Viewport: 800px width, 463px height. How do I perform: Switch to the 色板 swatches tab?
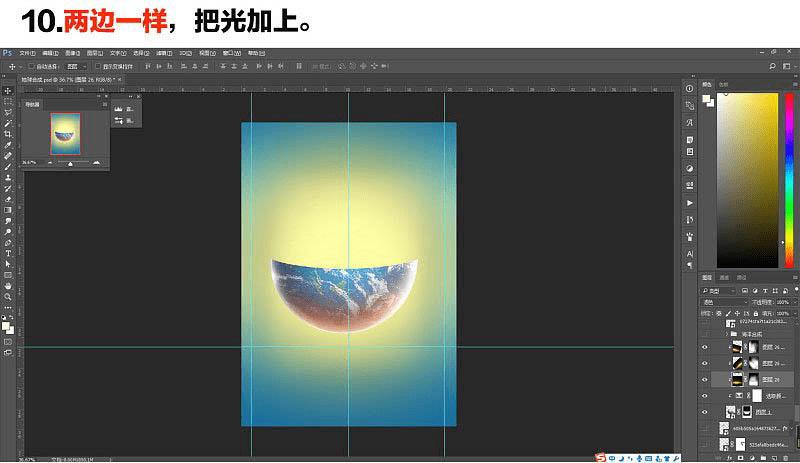point(723,84)
